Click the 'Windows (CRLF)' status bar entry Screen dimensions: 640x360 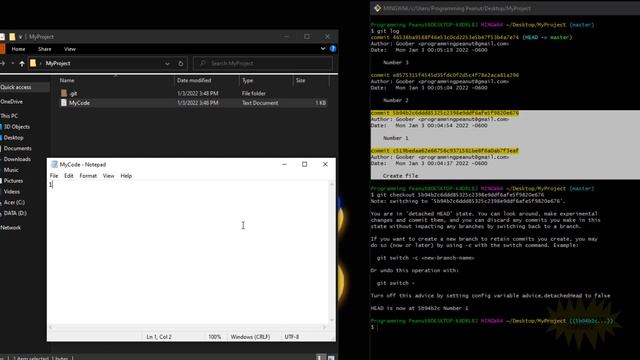point(250,337)
